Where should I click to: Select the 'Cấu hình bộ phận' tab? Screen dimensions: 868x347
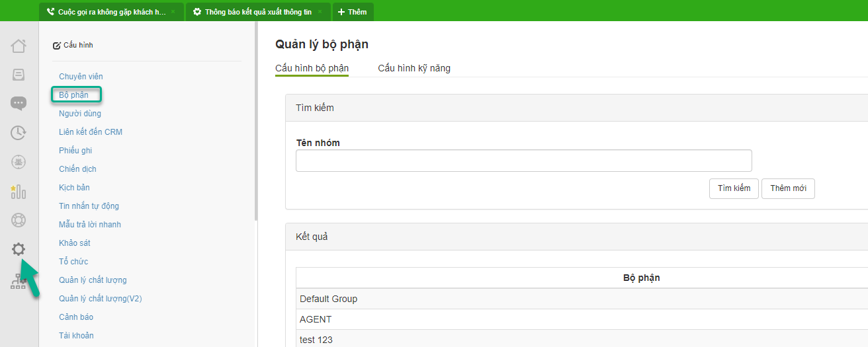coord(312,68)
